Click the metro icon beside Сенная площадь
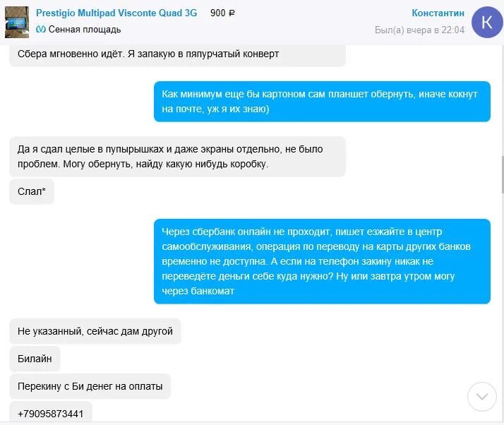The width and height of the screenshot is (504, 425). (x=41, y=29)
